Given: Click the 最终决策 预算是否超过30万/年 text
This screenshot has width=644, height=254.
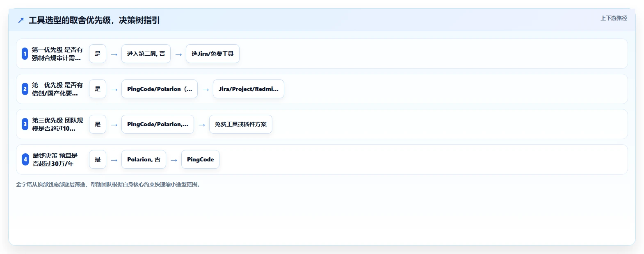Looking at the screenshot, I should (55, 159).
